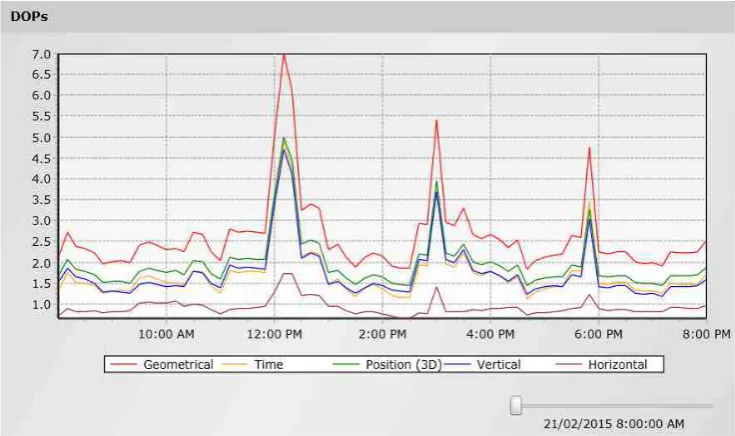Click the 5.0 y-axis label
Image resolution: width=735 pixels, height=436 pixels.
[41, 138]
